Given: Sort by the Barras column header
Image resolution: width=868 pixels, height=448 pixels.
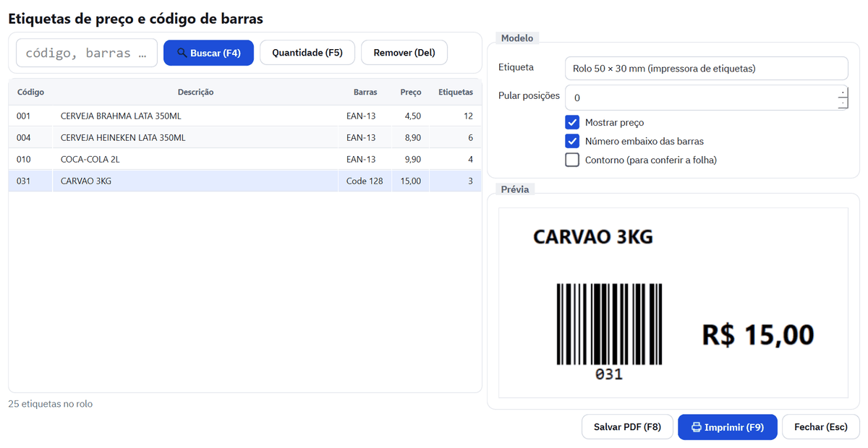Looking at the screenshot, I should coord(365,92).
